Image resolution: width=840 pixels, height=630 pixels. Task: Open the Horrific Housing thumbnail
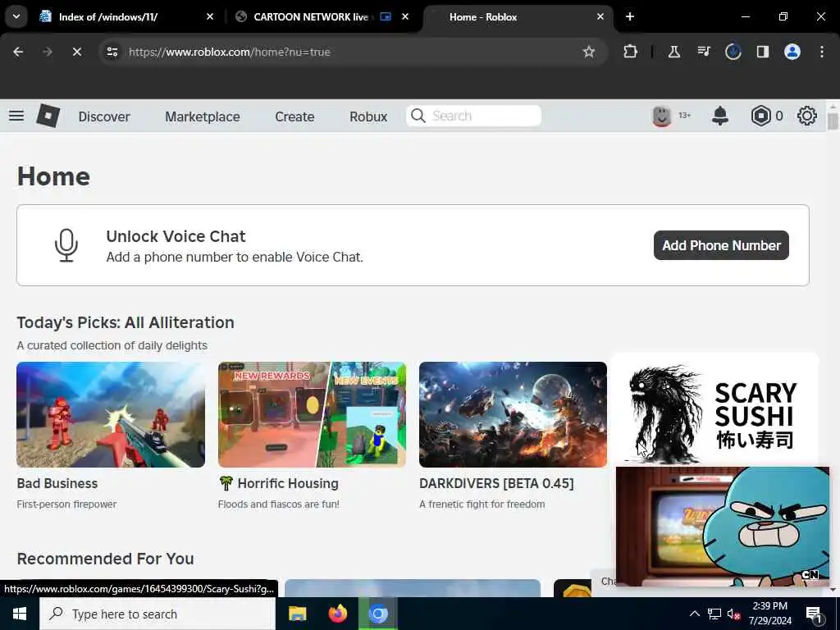312,414
